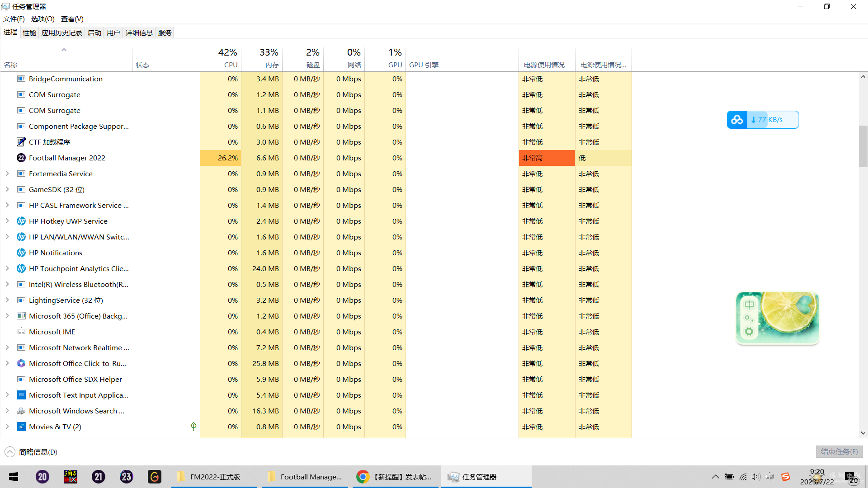Screen dimensions: 868x488
Task: Click the scrollbar down arrow
Action: (863, 433)
